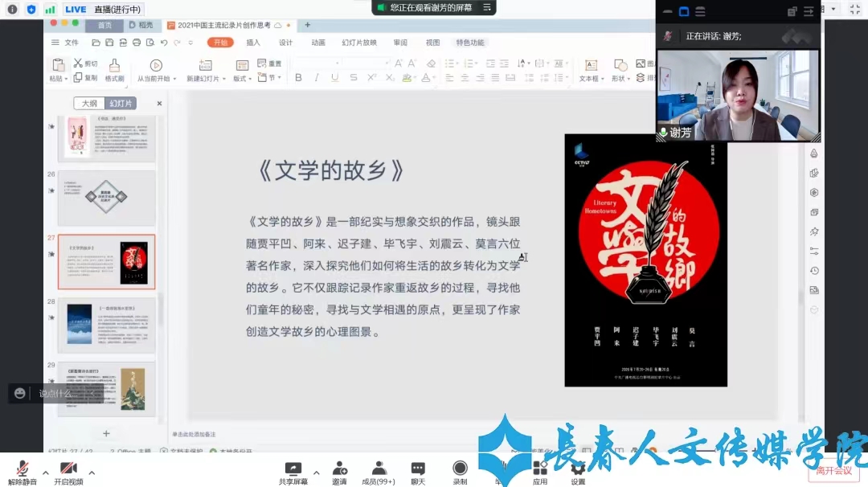Start Recording (录制)
This screenshot has width=868, height=487.
coord(460,473)
